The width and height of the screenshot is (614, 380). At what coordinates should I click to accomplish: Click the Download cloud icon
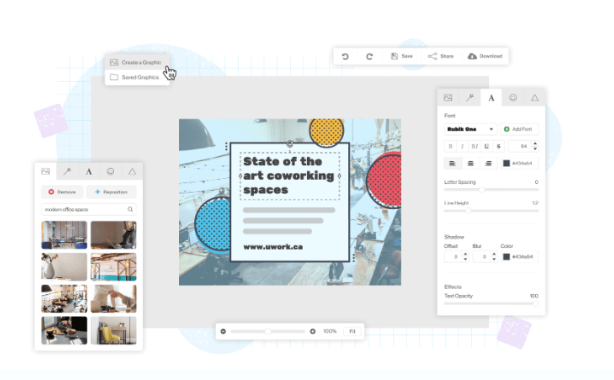(472, 56)
